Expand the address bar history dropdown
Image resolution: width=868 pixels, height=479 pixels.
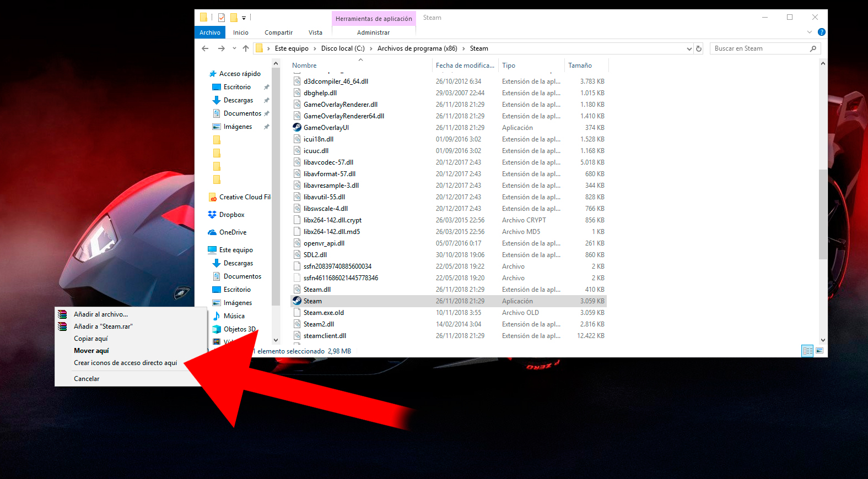[689, 48]
